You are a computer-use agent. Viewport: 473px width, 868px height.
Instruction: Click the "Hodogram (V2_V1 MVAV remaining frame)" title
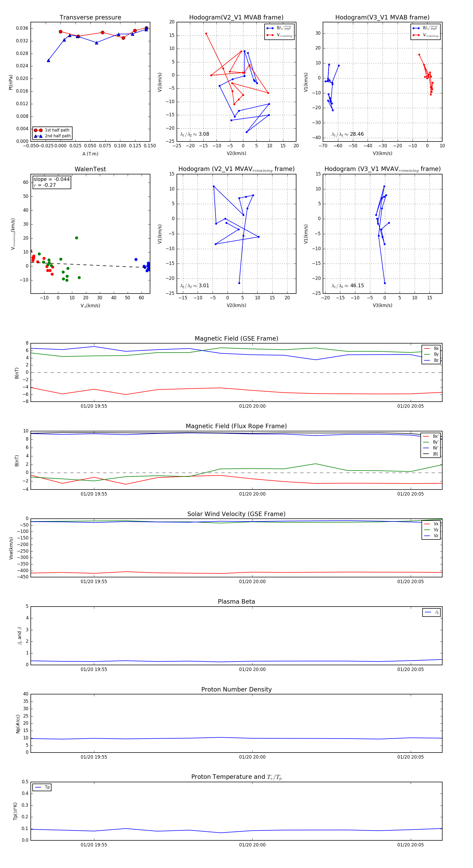tap(236, 169)
